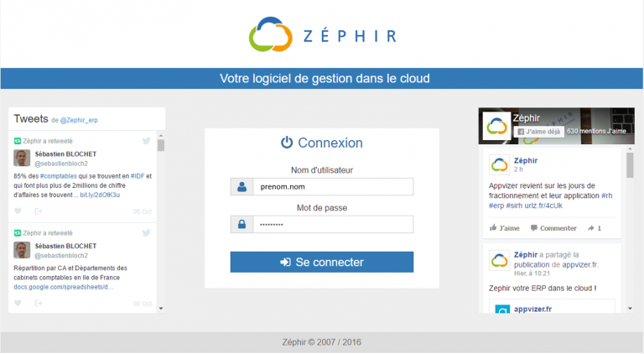Like the first tweet with heart icon

[18, 211]
